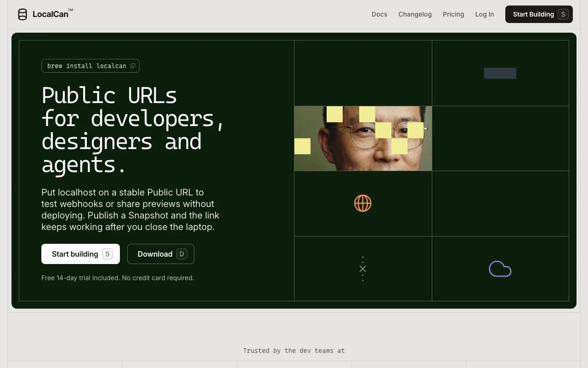
Task: Click the X icon in the grid
Action: 363,269
